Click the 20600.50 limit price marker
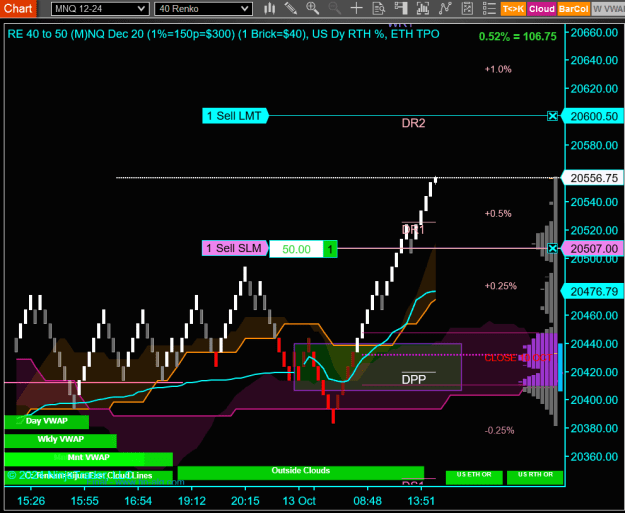Screen dimensions: 625x513 coord(593,116)
